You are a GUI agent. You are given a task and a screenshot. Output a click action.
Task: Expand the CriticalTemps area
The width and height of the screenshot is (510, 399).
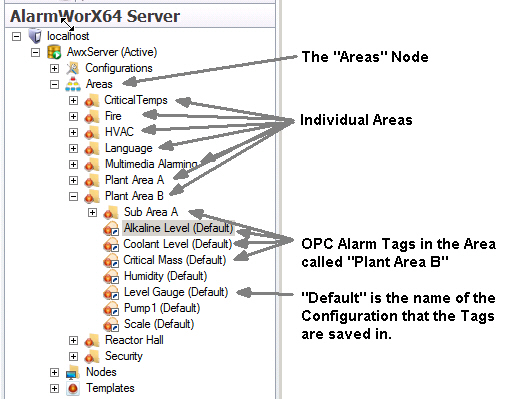point(73,100)
